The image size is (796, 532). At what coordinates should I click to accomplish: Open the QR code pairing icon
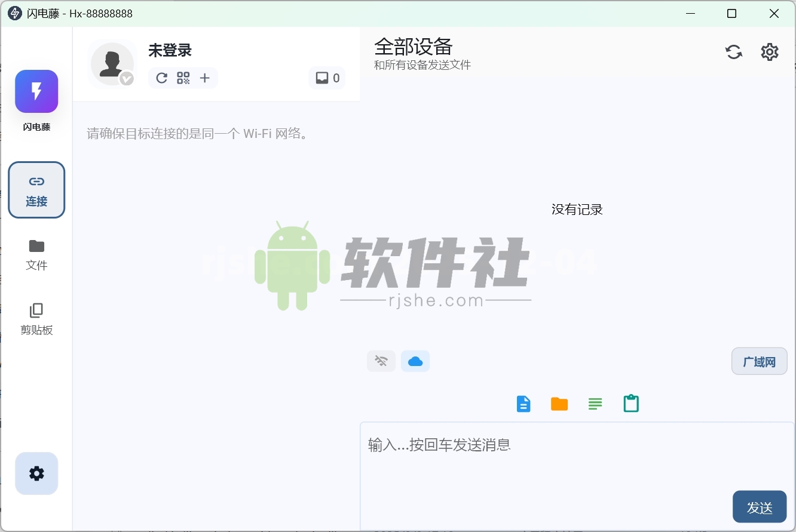[183, 78]
